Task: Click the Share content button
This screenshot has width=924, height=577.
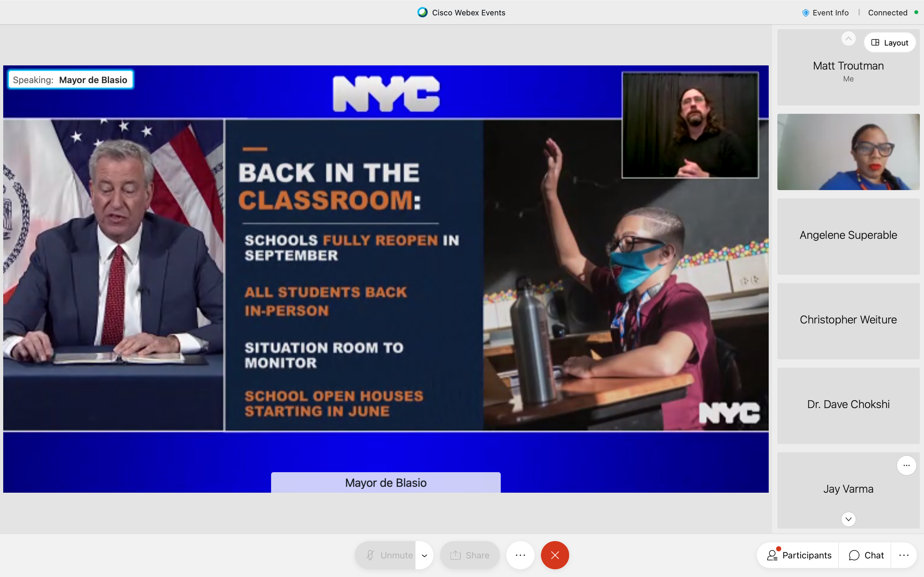Action: [470, 555]
